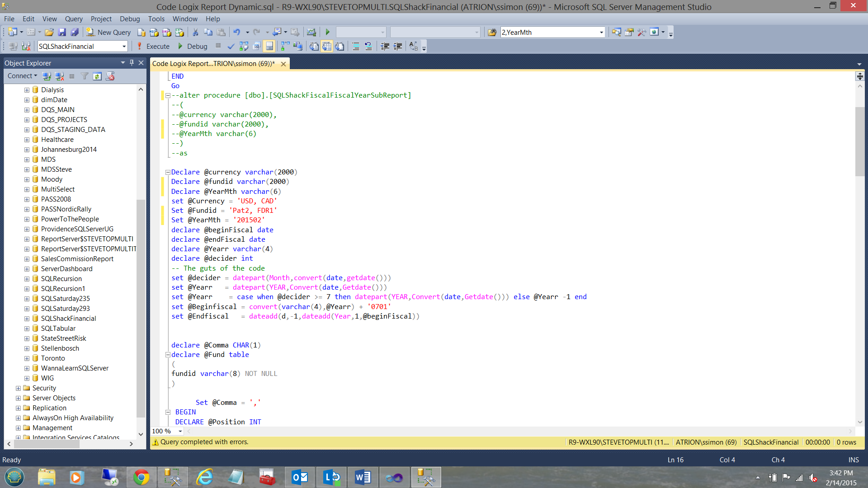Click the Parse query checkmark icon
Image resolution: width=868 pixels, height=488 pixels.
pos(231,46)
